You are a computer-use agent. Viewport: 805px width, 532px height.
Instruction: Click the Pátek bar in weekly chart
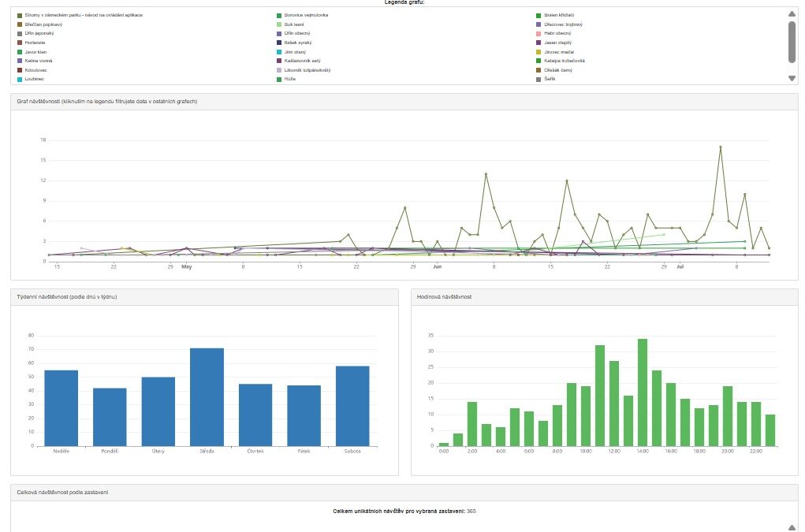(304, 415)
